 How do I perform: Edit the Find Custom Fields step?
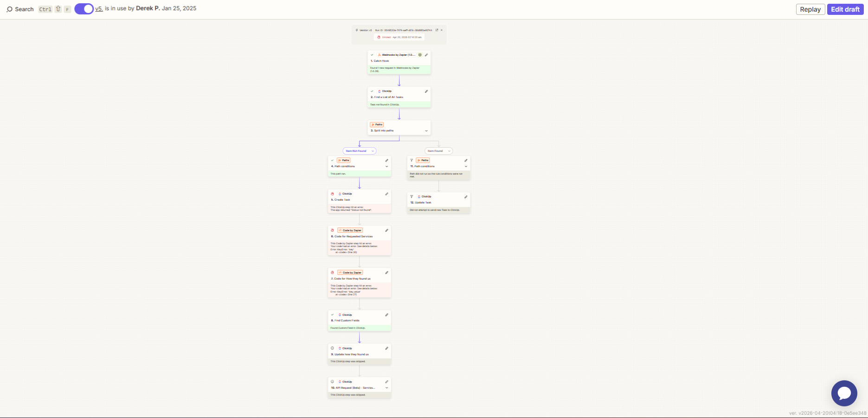386,315
